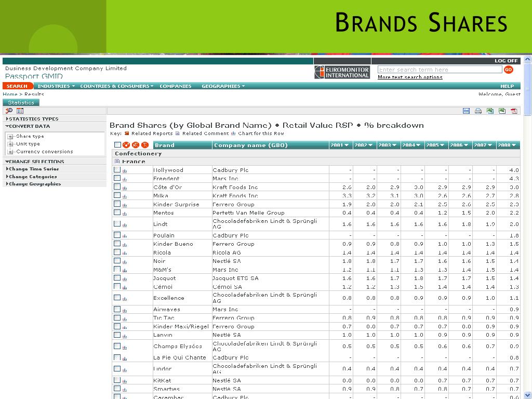Click the scroll-up arrow on the vertical scrollbar
Viewport: 532px width, 399px height.
[528, 59]
